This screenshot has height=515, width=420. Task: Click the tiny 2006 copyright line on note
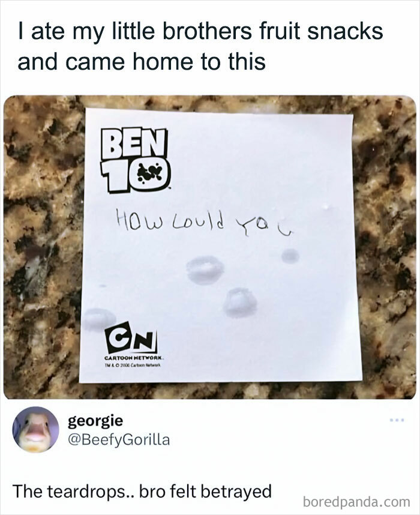(x=133, y=365)
